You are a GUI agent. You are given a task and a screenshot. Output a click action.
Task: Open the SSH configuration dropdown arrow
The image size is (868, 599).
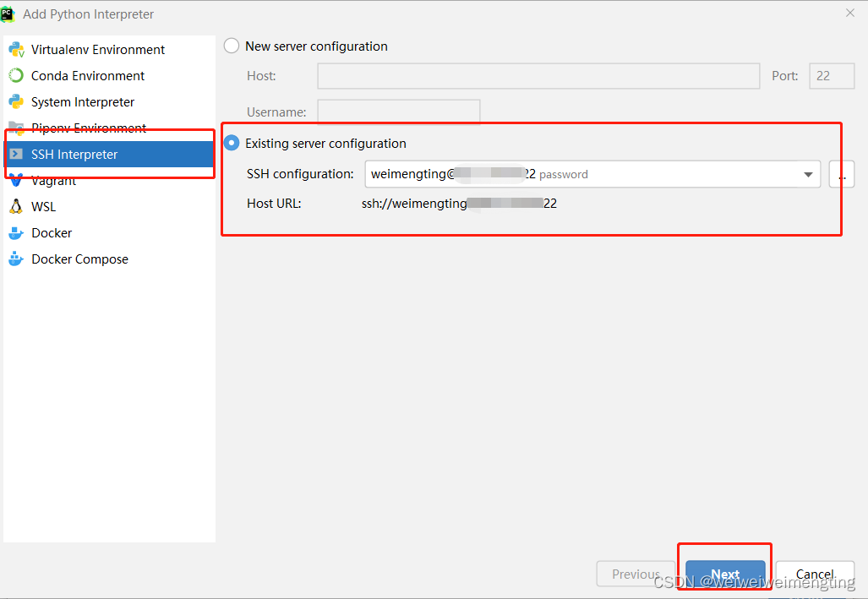point(808,174)
